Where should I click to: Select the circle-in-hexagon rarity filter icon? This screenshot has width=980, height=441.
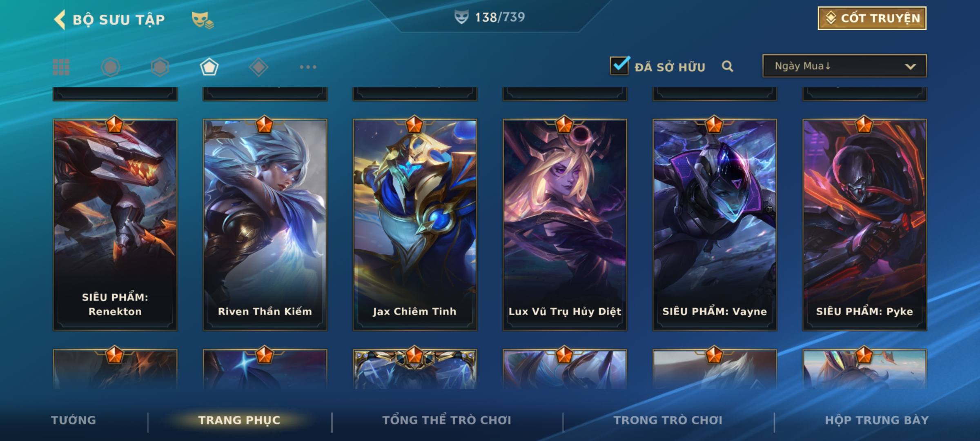pos(110,67)
